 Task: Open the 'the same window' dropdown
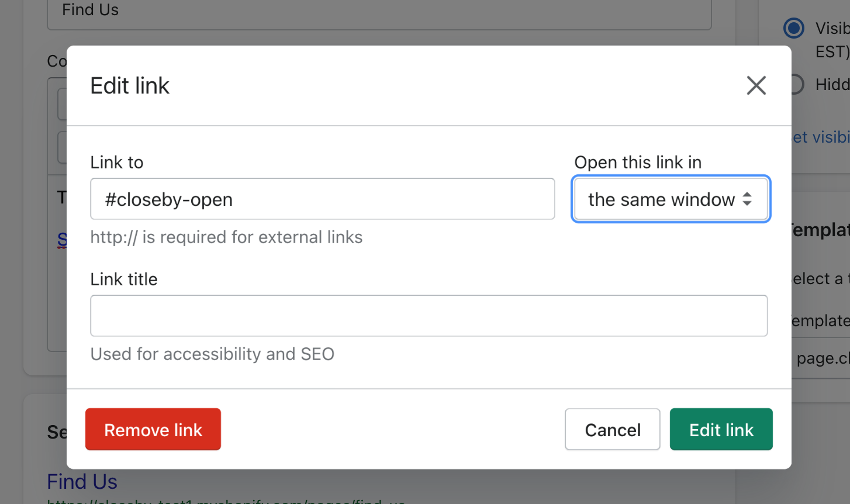(671, 199)
